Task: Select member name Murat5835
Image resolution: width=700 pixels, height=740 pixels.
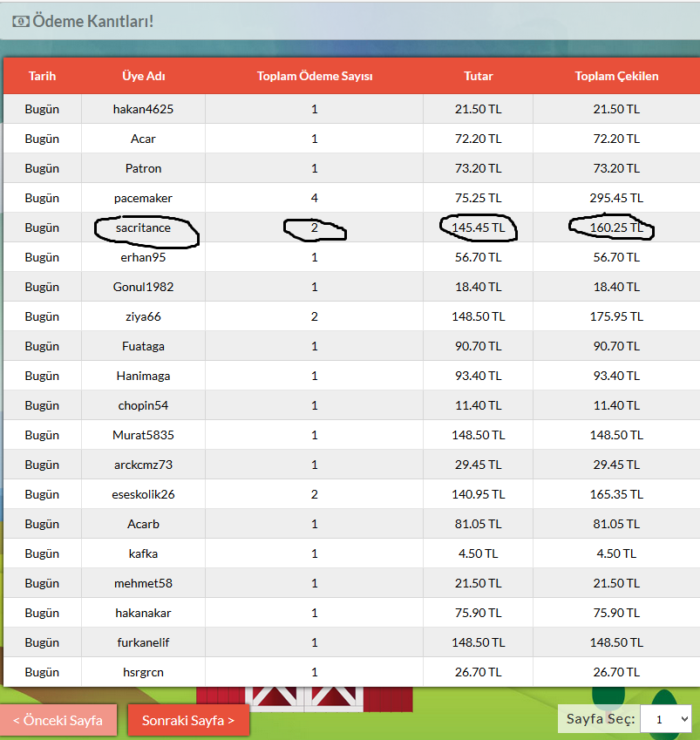Action: (143, 435)
